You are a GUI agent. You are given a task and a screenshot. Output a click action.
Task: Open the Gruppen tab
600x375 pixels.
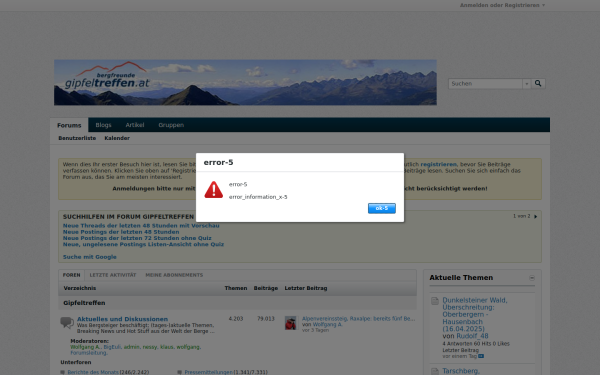(171, 125)
